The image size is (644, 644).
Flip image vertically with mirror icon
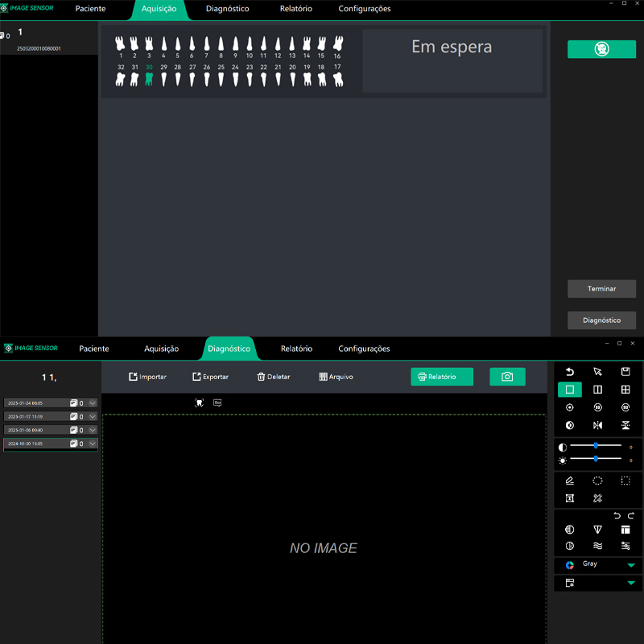pyautogui.click(x=625, y=425)
